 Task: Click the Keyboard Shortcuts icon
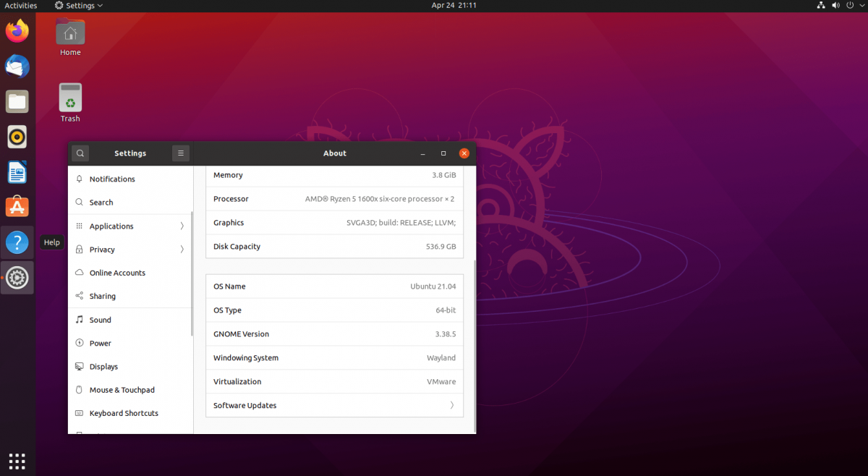80,413
